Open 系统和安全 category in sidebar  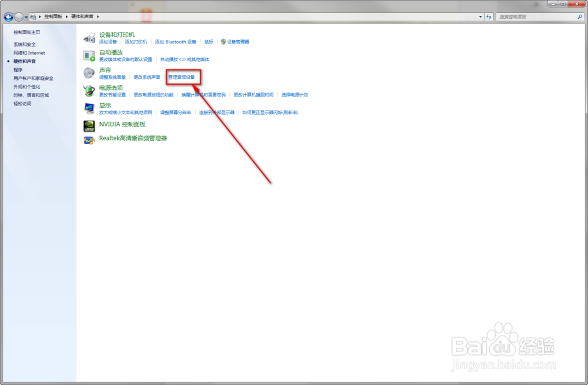coord(24,44)
